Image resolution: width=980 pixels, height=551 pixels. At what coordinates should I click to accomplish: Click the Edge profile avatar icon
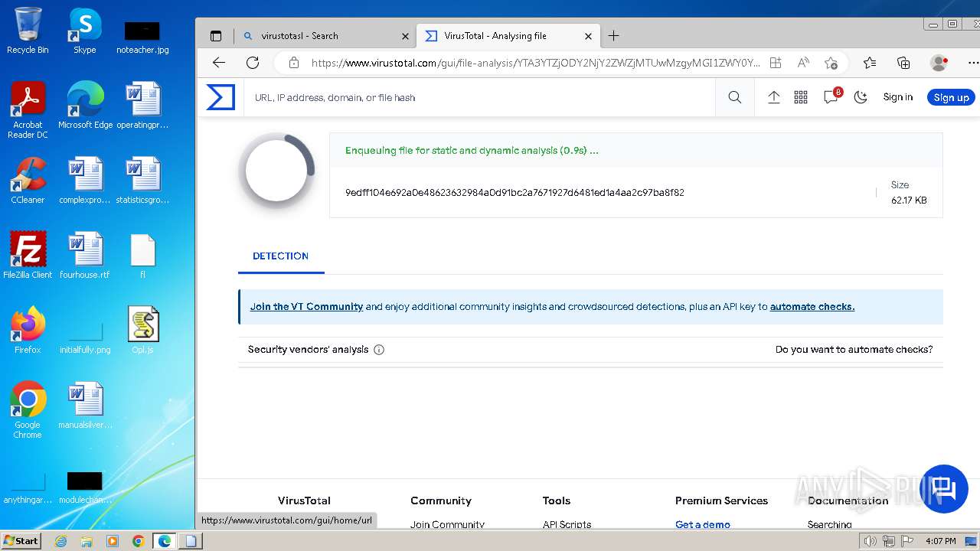coord(939,63)
